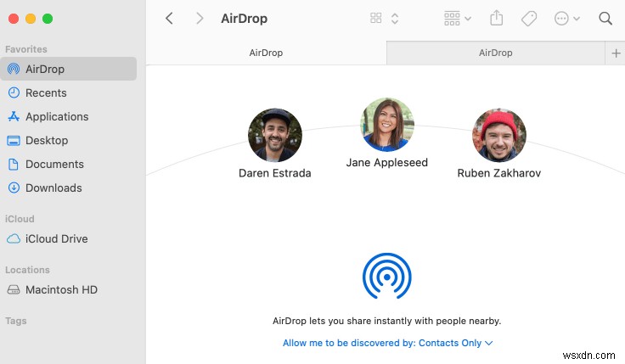Open the Group By grid menu
This screenshot has height=364, width=625.
tap(458, 19)
